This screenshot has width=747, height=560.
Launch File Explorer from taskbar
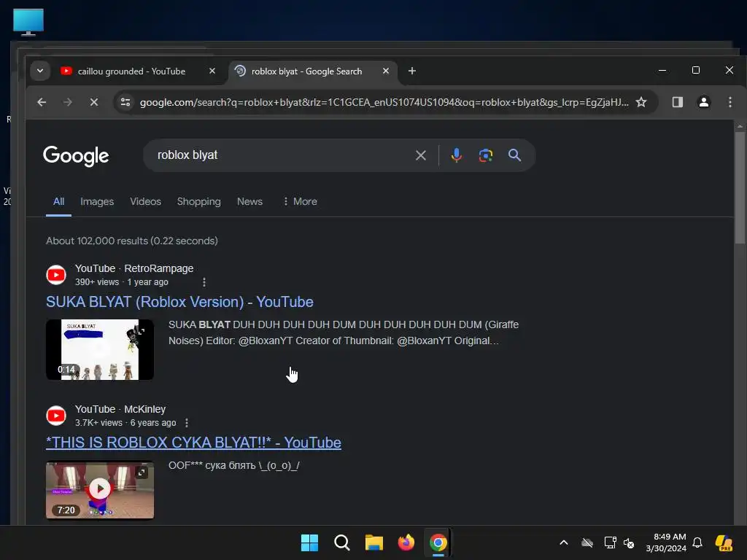(x=374, y=542)
